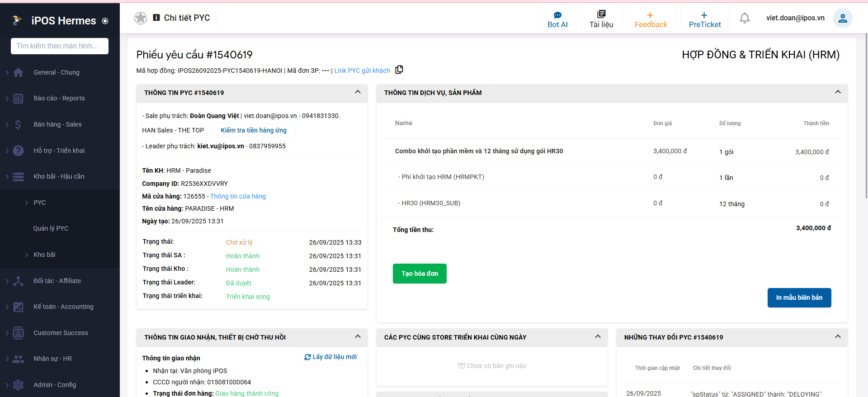Open Quản lý PYC page
This screenshot has width=868, height=397.
pyautogui.click(x=51, y=229)
